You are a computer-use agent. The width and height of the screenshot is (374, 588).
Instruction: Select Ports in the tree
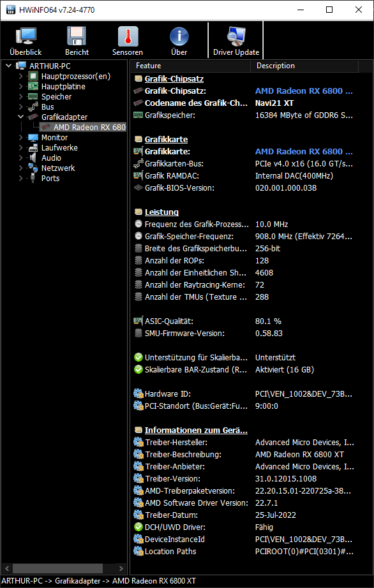point(50,178)
